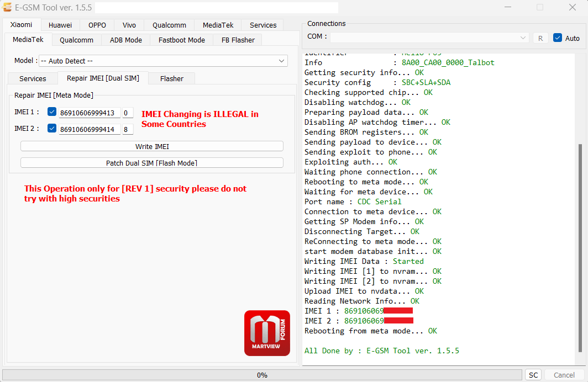Click the IMEI 1 number field
The height and width of the screenshot is (382, 588).
point(90,113)
